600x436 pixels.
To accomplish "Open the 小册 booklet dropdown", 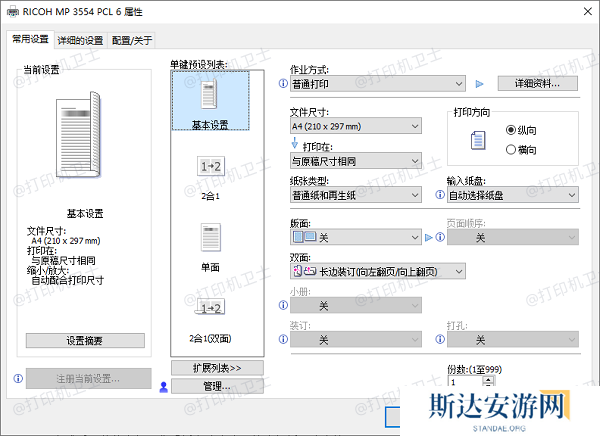I will pos(356,305).
